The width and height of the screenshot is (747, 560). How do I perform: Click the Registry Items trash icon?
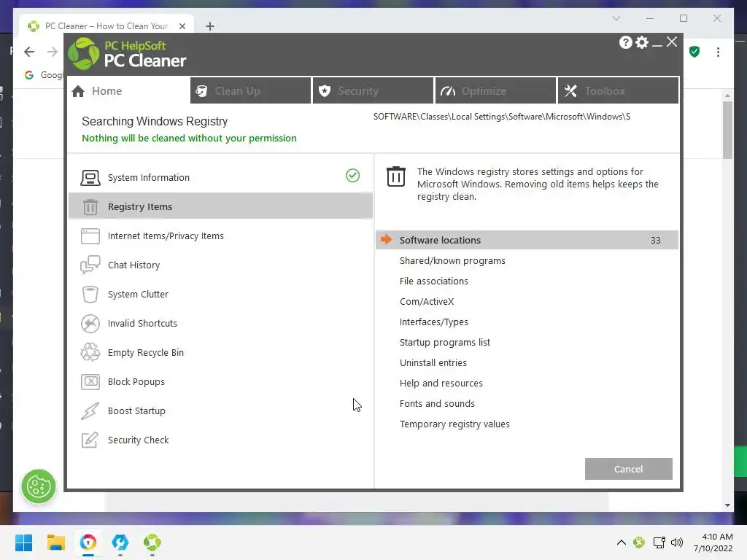point(90,206)
